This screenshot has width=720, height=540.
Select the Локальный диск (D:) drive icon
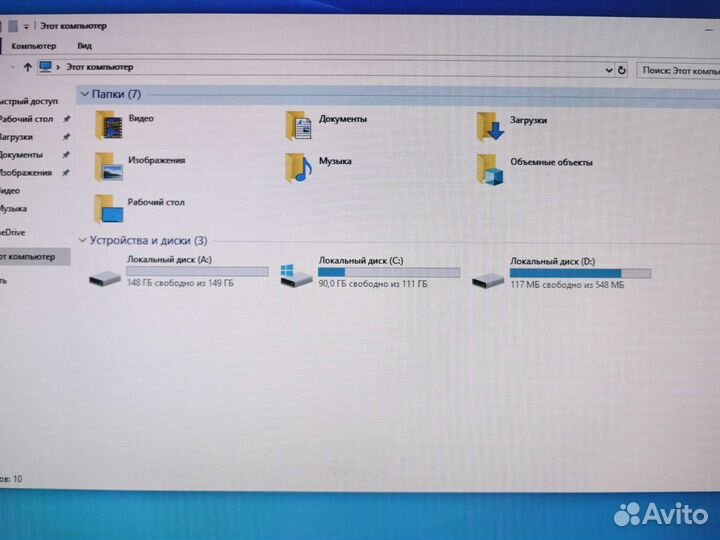(x=488, y=280)
